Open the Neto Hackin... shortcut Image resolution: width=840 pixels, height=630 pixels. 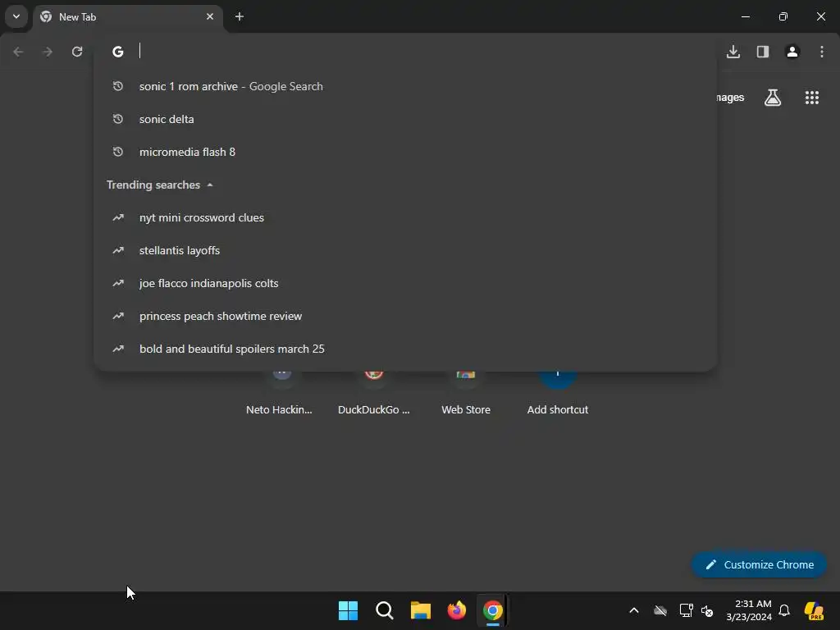(279, 395)
